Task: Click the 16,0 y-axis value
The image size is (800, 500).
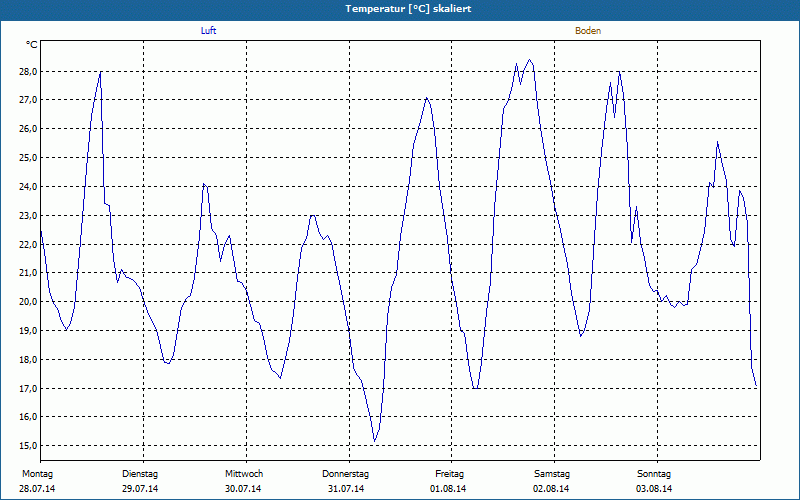Action: click(28, 417)
